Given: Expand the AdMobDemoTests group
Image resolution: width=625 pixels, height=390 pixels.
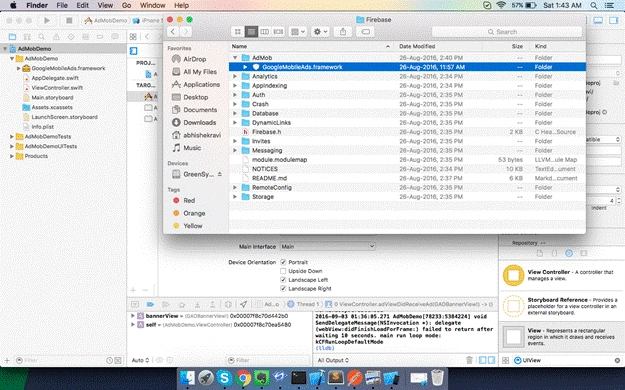Looking at the screenshot, I should coord(12,136).
